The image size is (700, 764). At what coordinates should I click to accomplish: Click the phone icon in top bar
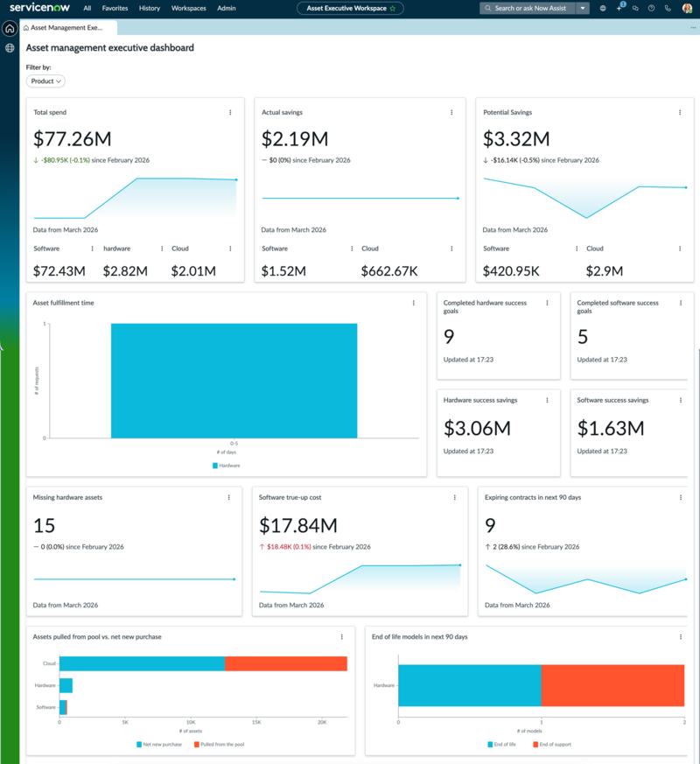668,8
